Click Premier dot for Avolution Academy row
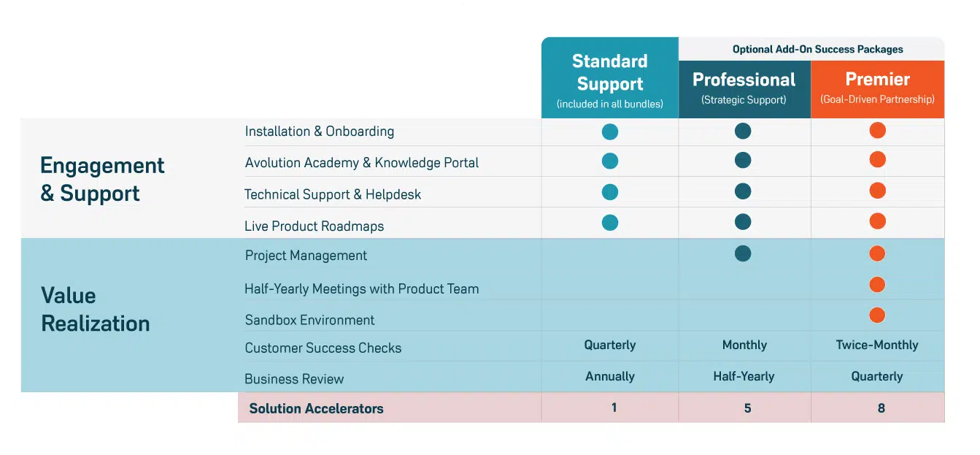980x455 pixels. point(877,160)
